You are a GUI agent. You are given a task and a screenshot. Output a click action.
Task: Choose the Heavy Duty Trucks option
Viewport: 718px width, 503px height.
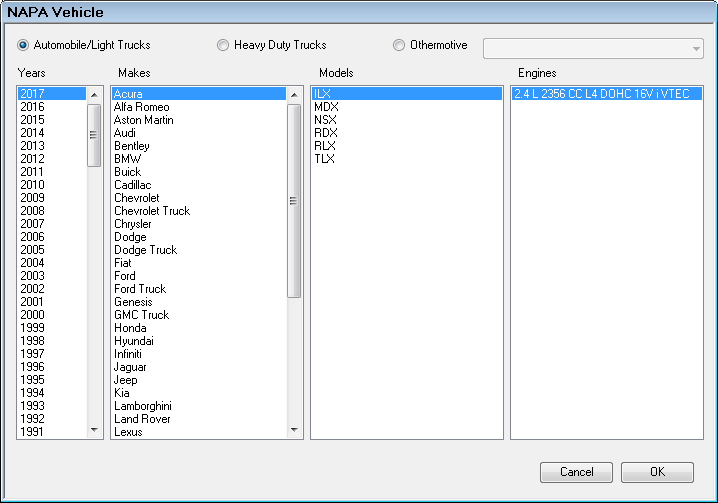(x=223, y=46)
